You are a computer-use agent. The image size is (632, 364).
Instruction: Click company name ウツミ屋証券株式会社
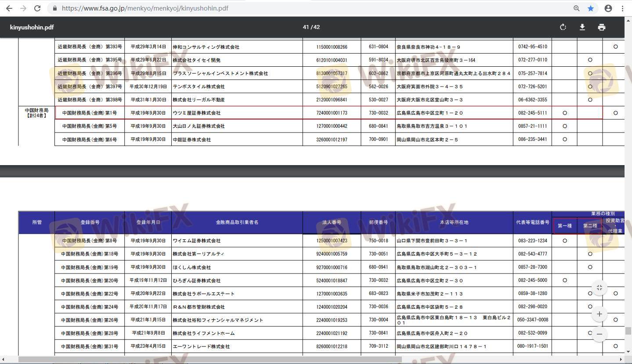click(197, 113)
